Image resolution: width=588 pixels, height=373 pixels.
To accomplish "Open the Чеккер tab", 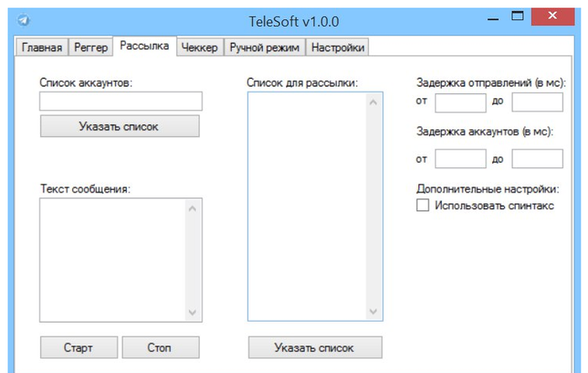I will coord(200,48).
